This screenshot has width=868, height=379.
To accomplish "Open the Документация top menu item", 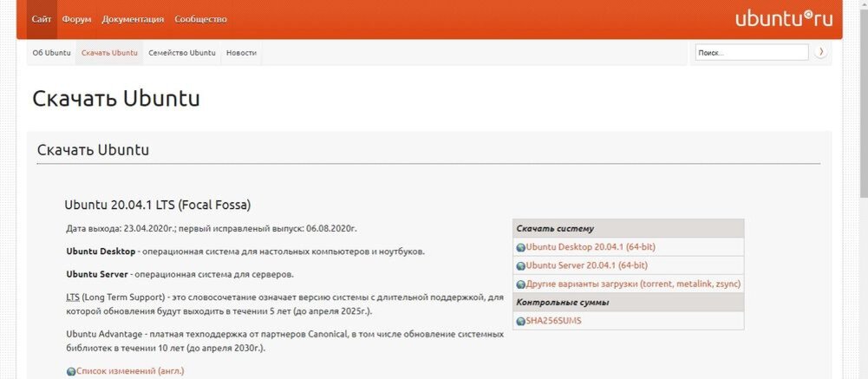I will point(133,19).
